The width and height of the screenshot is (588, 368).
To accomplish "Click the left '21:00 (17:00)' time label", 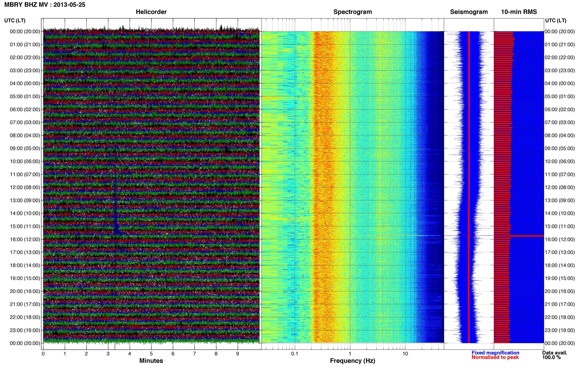I will click(x=25, y=304).
